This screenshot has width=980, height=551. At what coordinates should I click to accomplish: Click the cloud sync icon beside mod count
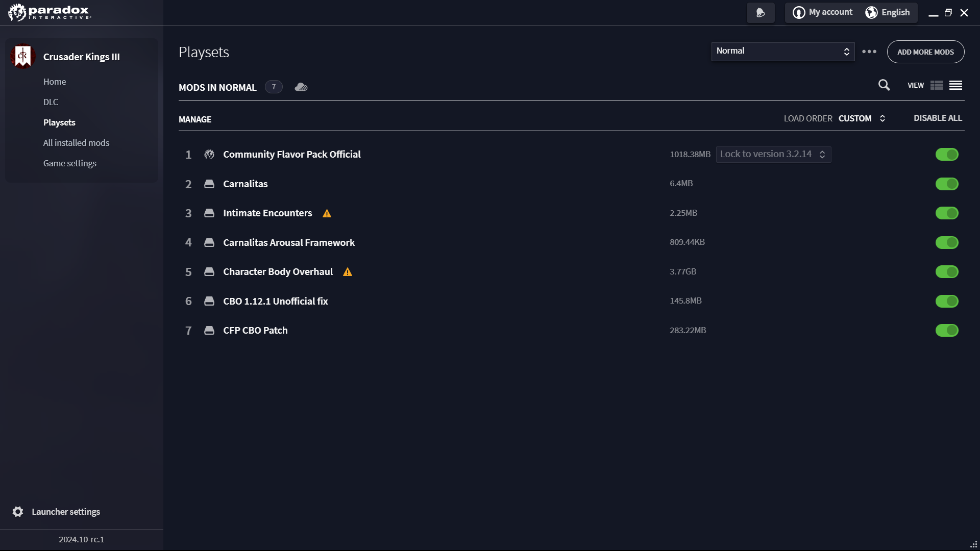(x=301, y=87)
